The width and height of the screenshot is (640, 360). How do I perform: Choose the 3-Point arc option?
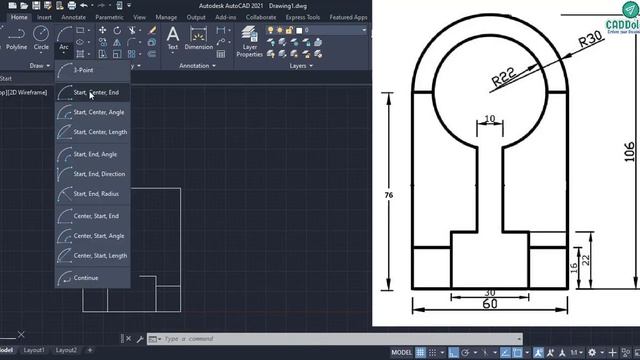pyautogui.click(x=93, y=70)
